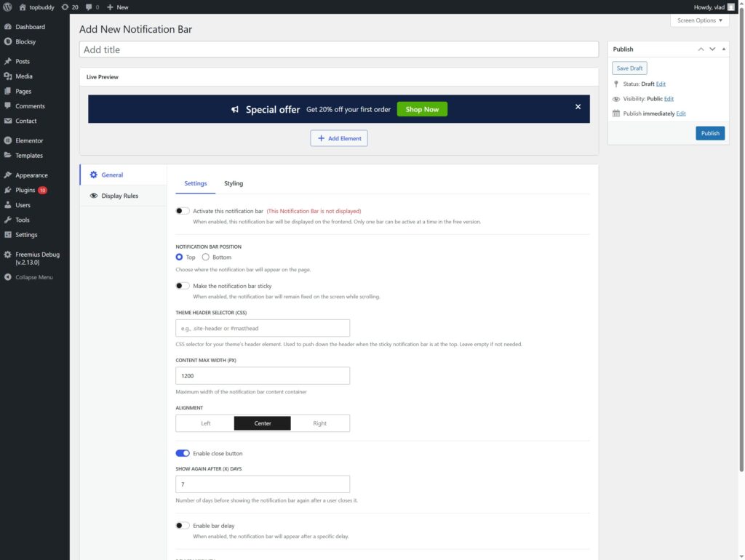Open the comments bubble icon in admin bar

pyautogui.click(x=89, y=7)
